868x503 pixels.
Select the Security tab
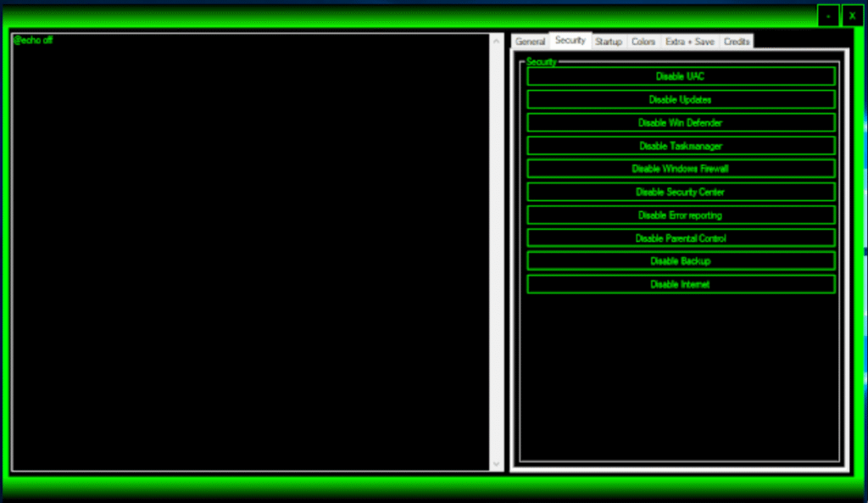[x=570, y=39]
